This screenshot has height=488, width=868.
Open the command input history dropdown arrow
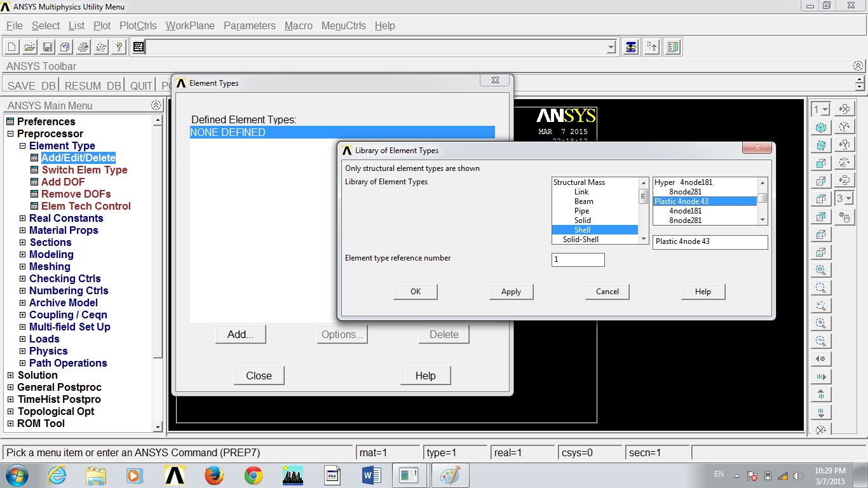(611, 47)
